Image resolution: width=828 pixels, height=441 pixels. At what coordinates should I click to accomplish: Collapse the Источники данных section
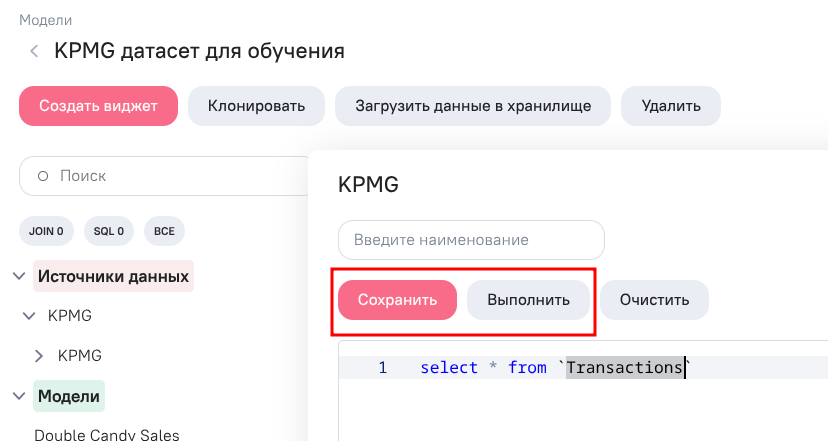(x=19, y=276)
